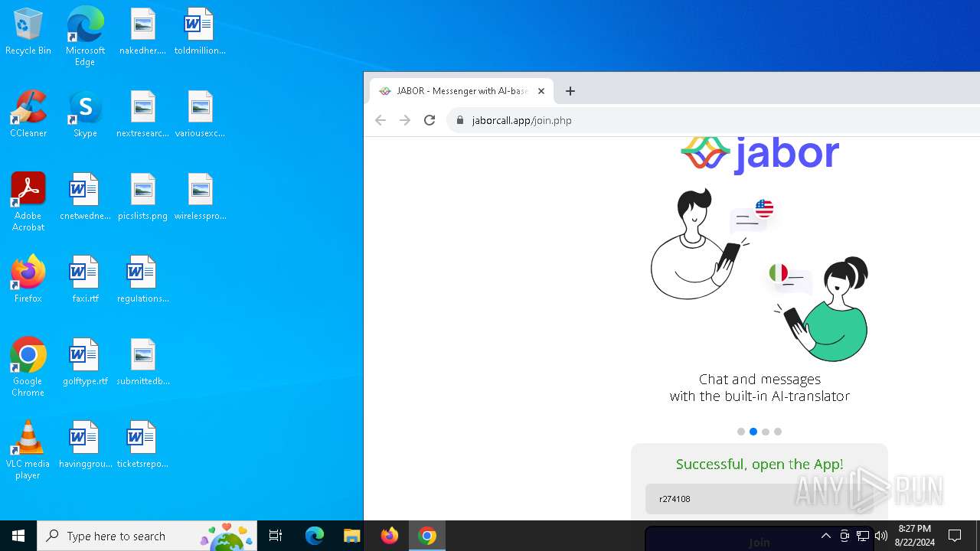Reload the jaborcall.app page in Chrome
Image resolution: width=980 pixels, height=551 pixels.
click(x=430, y=120)
